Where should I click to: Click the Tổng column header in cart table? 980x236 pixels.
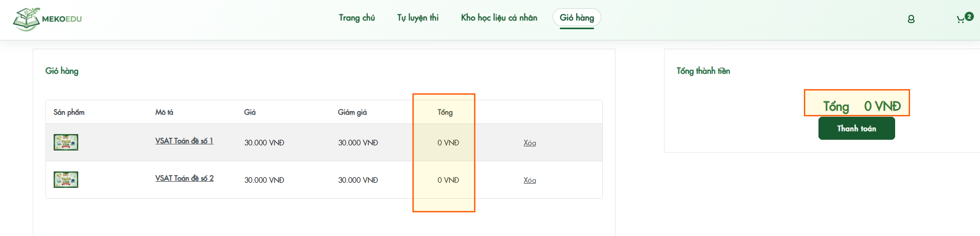pyautogui.click(x=445, y=112)
